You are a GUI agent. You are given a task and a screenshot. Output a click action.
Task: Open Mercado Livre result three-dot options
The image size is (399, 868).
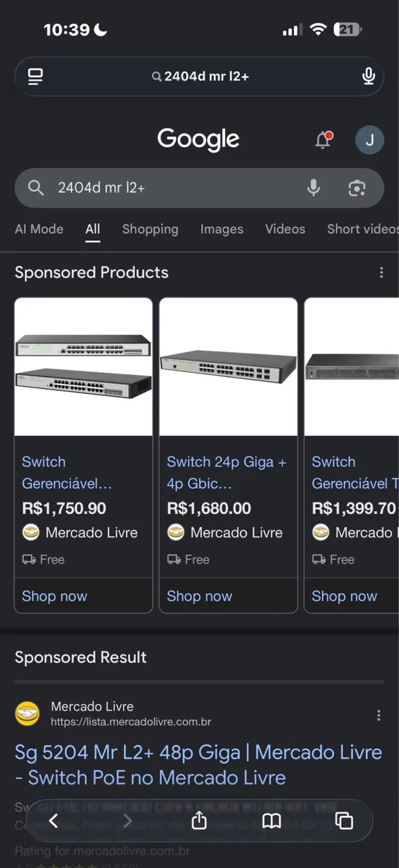[x=379, y=715]
